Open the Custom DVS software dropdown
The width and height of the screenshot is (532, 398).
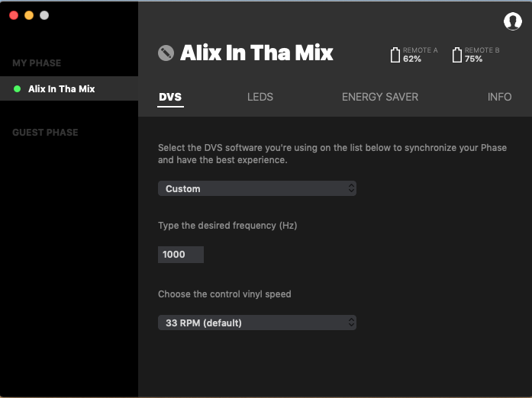point(256,188)
